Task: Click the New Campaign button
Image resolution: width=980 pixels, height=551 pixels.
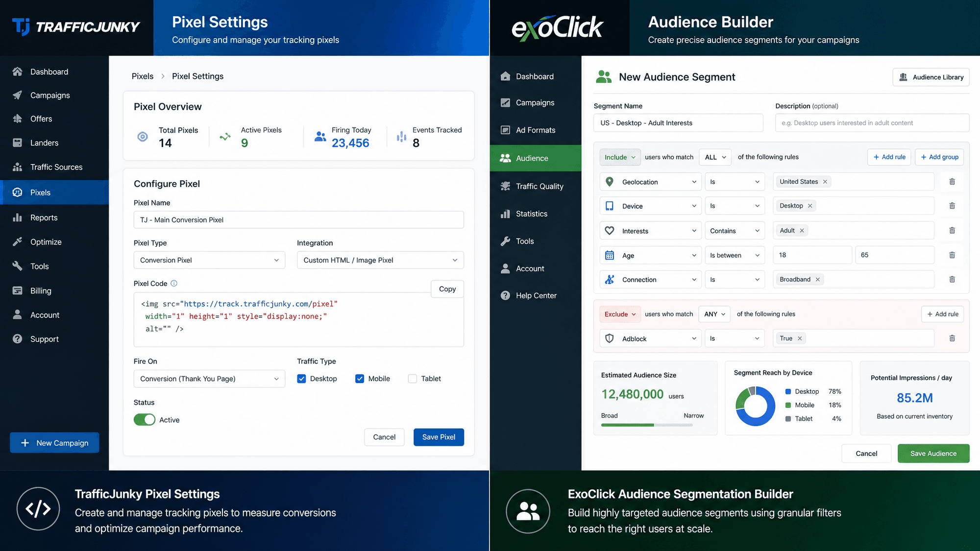Action: click(x=54, y=443)
